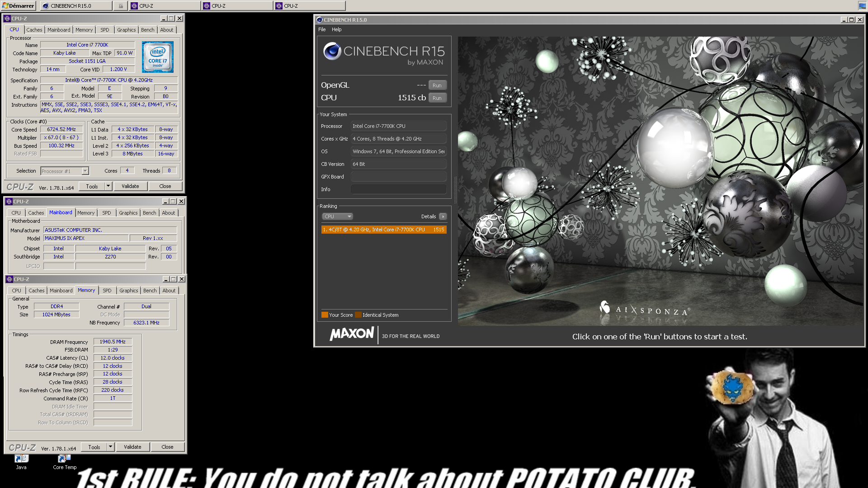Image resolution: width=868 pixels, height=488 pixels.
Task: Open the CPU ranking dropdown in Cinebench
Action: [x=337, y=216]
